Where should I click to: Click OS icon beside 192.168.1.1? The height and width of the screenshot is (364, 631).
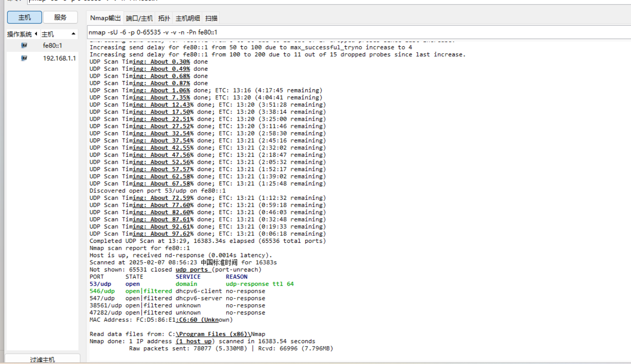(x=24, y=58)
